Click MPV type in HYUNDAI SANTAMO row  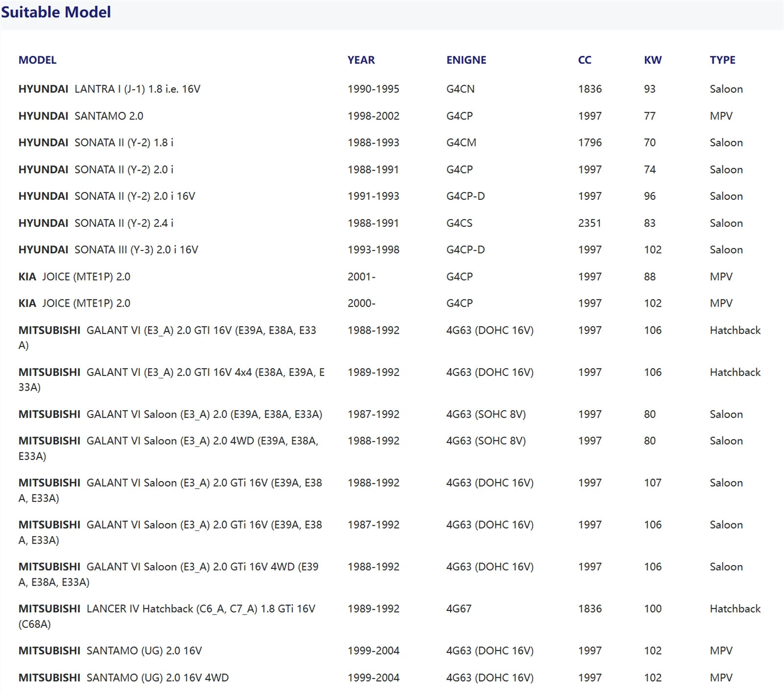click(x=721, y=116)
